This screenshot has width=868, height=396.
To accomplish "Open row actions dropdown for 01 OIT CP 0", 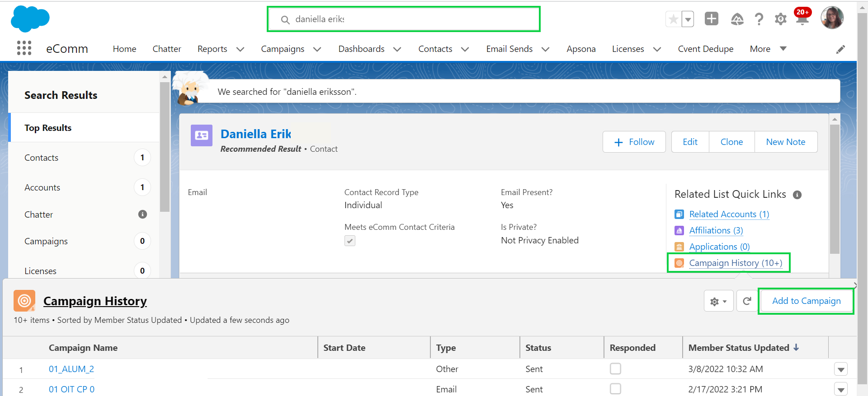I will click(x=840, y=389).
